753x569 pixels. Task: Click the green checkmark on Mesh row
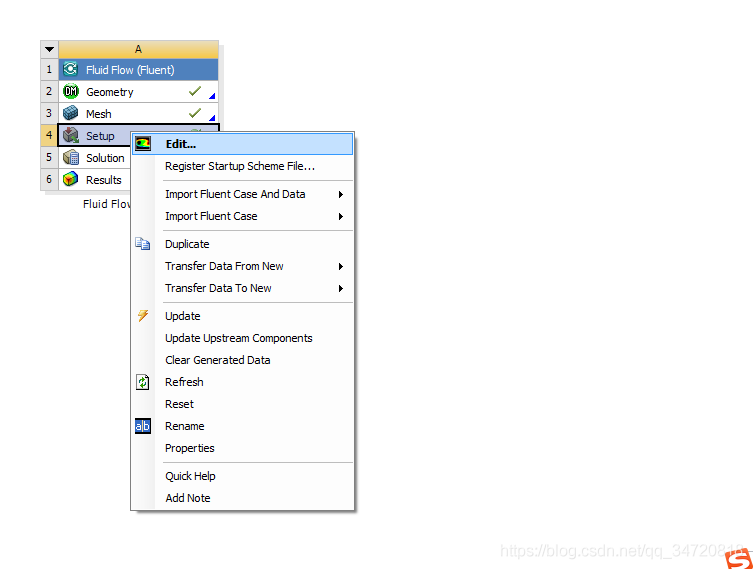pos(194,113)
